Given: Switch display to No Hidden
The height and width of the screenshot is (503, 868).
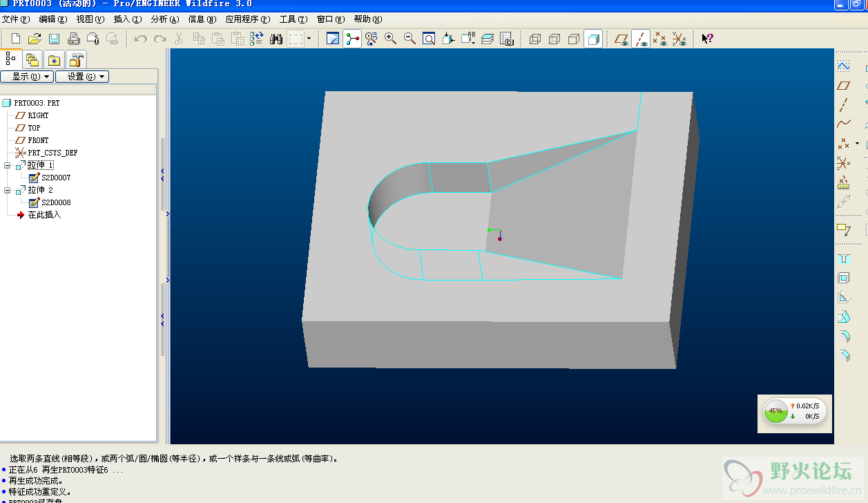Looking at the screenshot, I should click(574, 39).
